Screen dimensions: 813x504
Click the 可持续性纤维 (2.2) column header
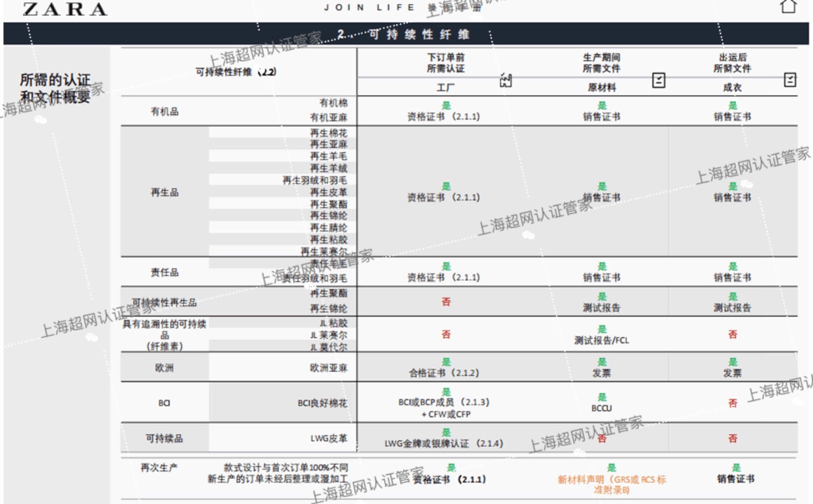236,72
